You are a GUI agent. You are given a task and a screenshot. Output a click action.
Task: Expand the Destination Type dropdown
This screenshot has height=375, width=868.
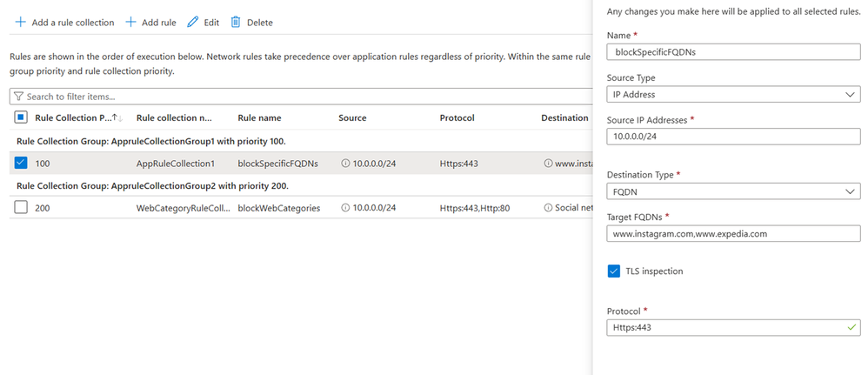(733, 191)
